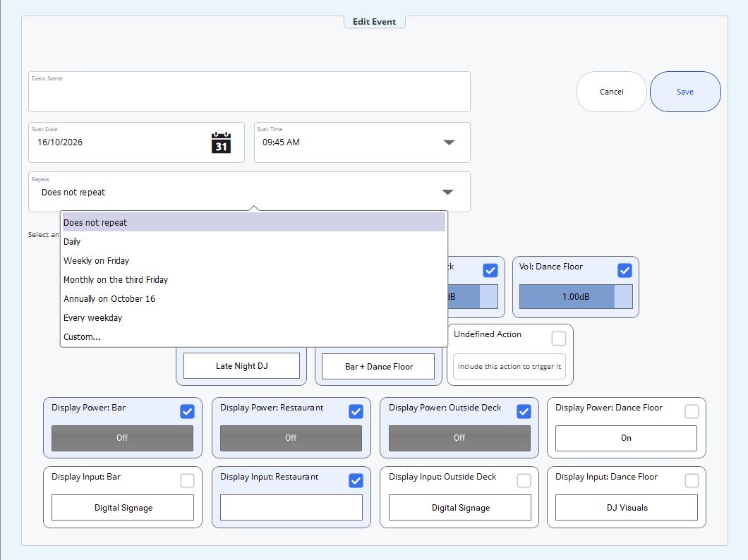Image resolution: width=748 pixels, height=560 pixels.
Task: Select 'Weekly on Friday' option
Action: (254, 261)
